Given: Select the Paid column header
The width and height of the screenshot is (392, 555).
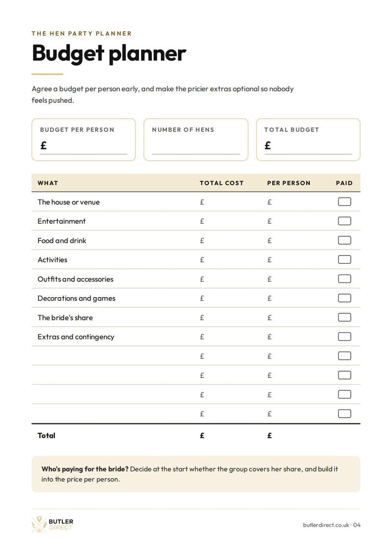Looking at the screenshot, I should [344, 183].
